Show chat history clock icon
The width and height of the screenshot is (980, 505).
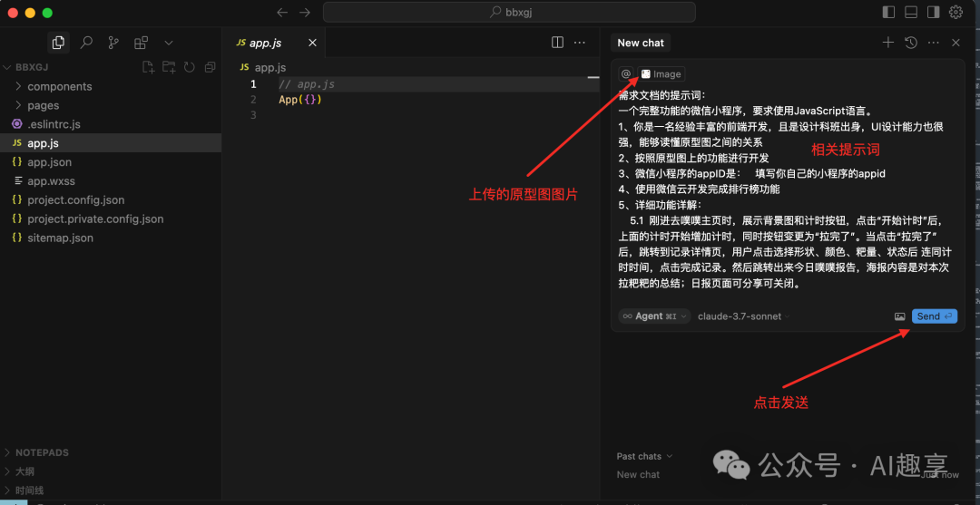[911, 43]
